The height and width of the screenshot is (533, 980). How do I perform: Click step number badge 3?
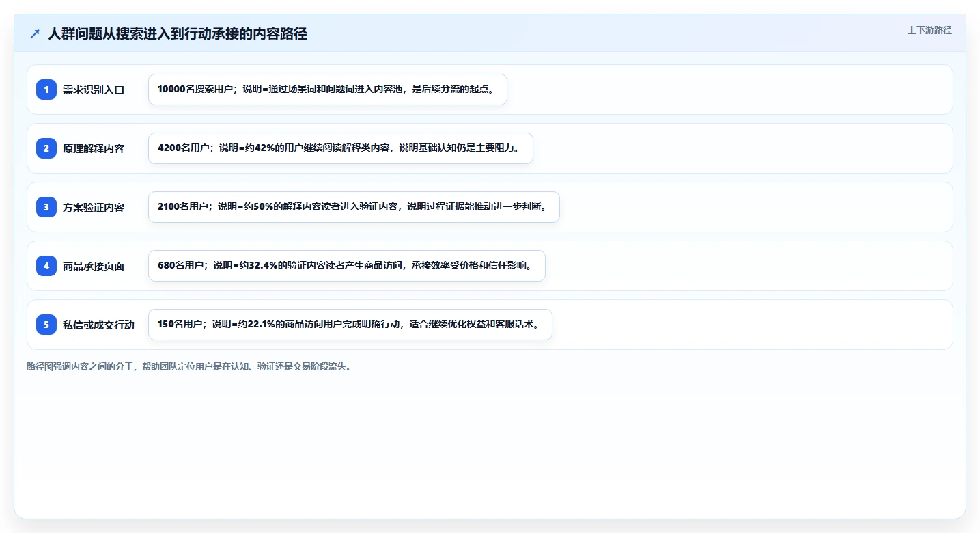46,207
